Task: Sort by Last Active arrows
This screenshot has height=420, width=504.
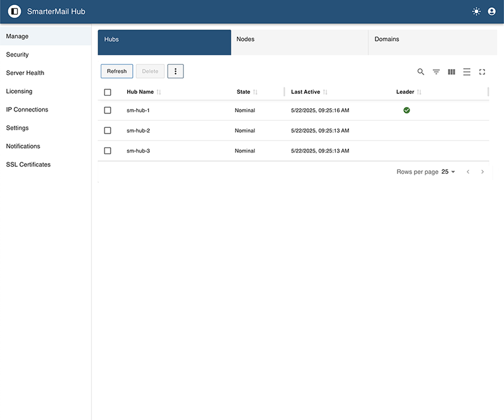Action: click(x=325, y=92)
